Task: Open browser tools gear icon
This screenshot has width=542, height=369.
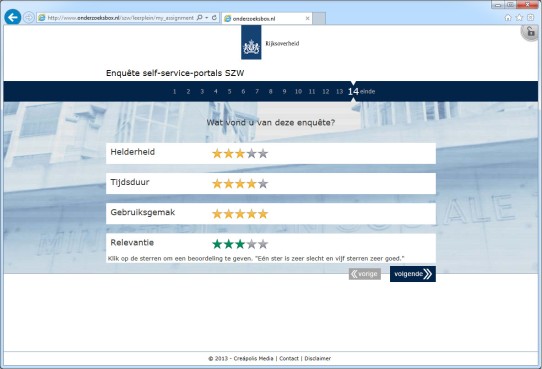Action: coord(531,18)
